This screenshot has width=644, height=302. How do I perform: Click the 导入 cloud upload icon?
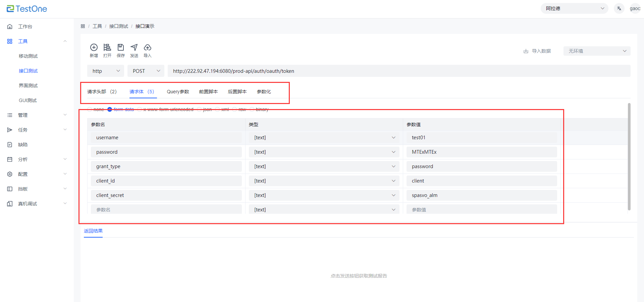tap(148, 48)
